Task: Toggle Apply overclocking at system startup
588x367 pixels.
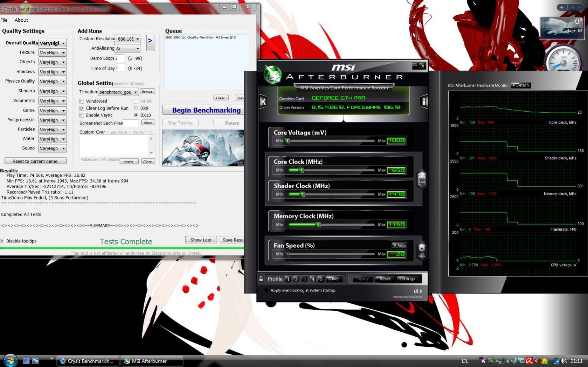Action: tap(266, 290)
